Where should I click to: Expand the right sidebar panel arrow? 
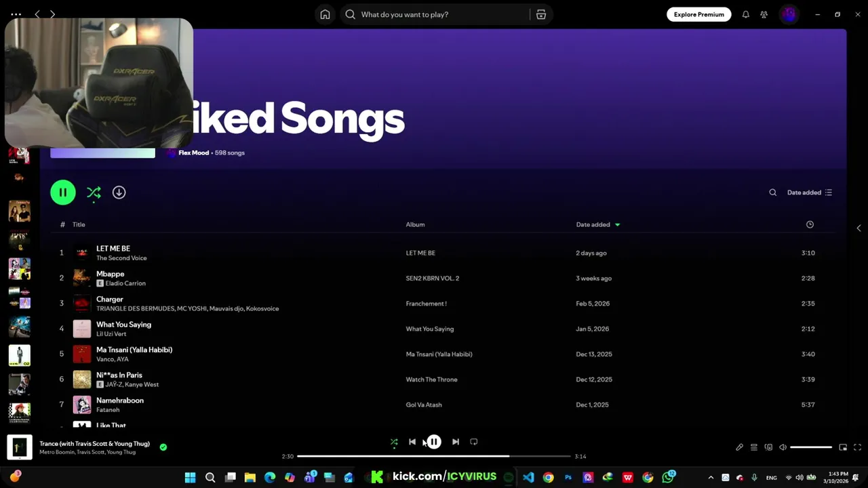[x=859, y=228]
